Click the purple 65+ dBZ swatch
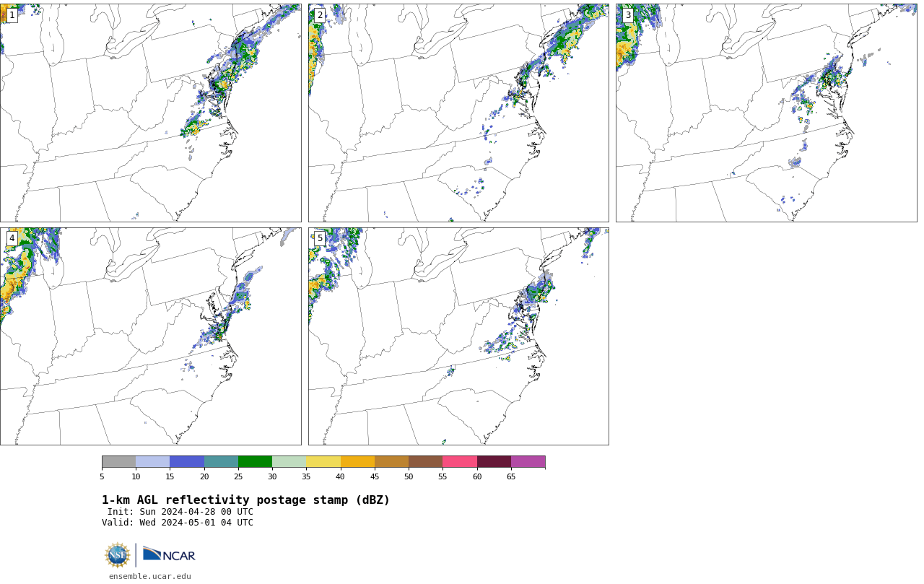The width and height of the screenshot is (924, 584). (528, 462)
